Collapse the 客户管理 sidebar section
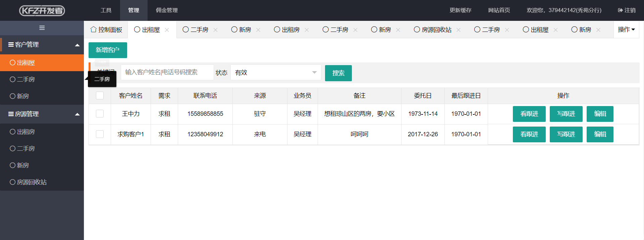This screenshot has width=644, height=240. pyautogui.click(x=42, y=45)
